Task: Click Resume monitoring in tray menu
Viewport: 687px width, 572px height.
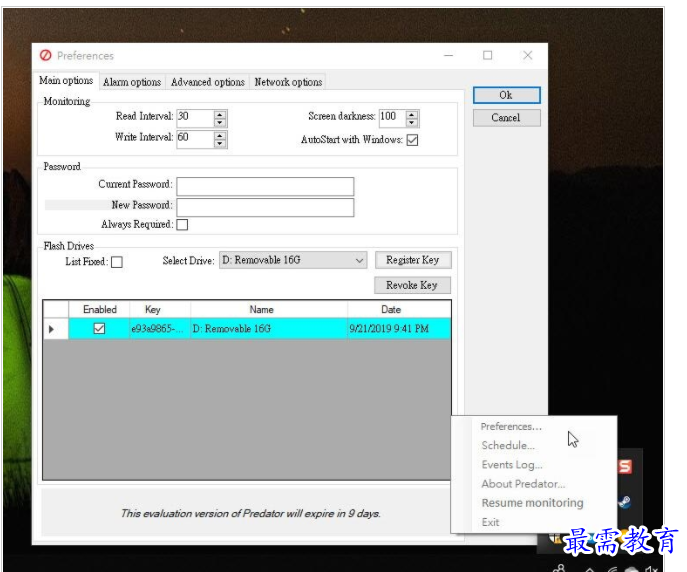Action: pos(534,503)
